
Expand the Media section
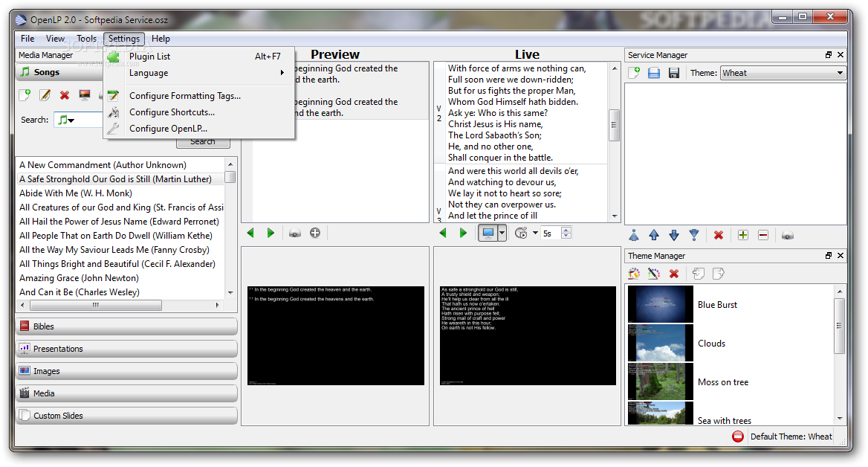click(127, 393)
